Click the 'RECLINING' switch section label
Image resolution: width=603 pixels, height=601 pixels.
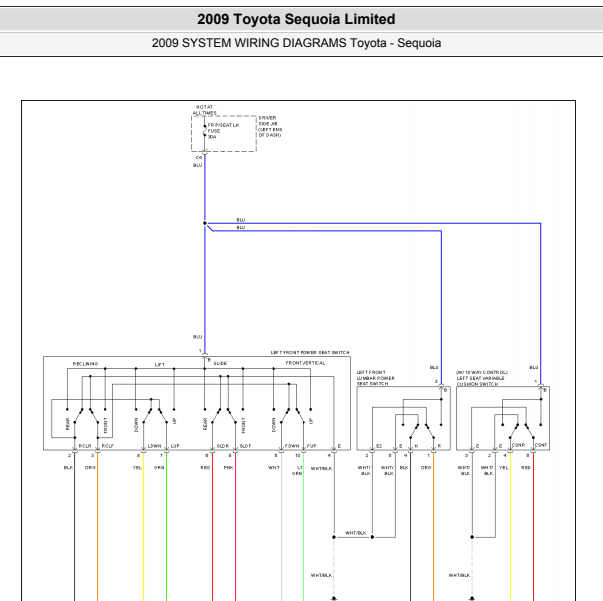[85, 364]
